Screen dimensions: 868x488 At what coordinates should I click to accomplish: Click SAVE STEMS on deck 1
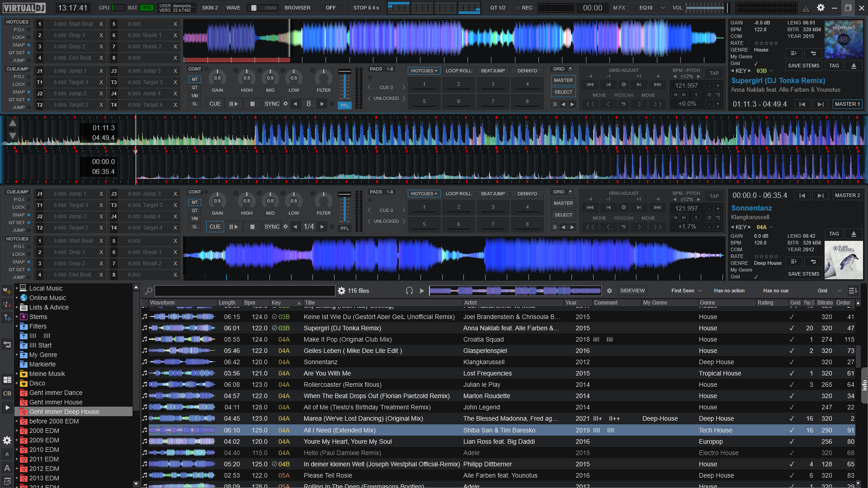803,66
